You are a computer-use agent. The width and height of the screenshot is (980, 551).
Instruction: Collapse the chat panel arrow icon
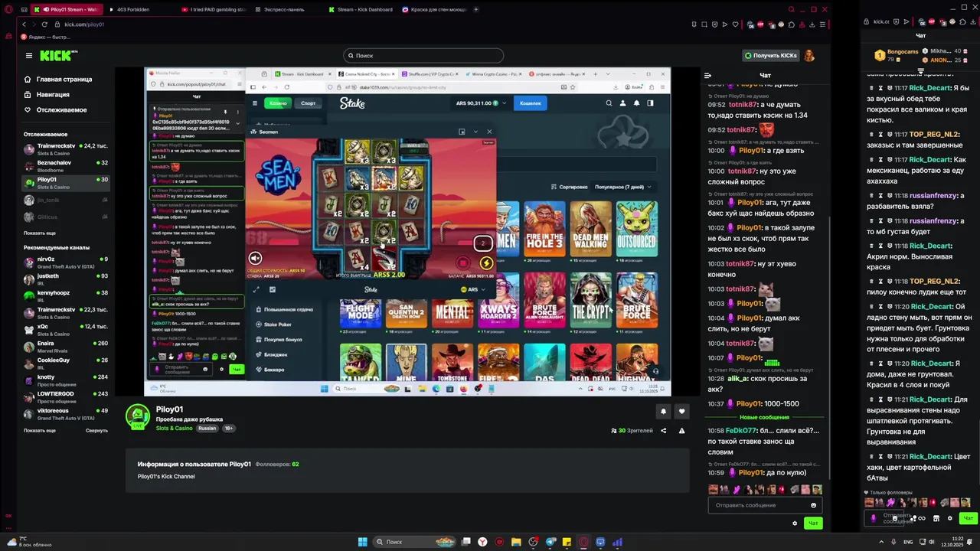(707, 75)
